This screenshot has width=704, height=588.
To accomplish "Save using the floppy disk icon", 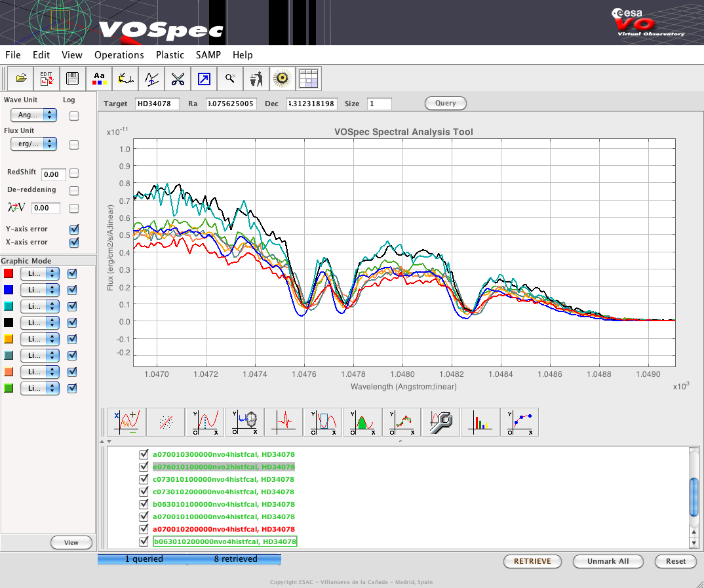I will pos(73,79).
